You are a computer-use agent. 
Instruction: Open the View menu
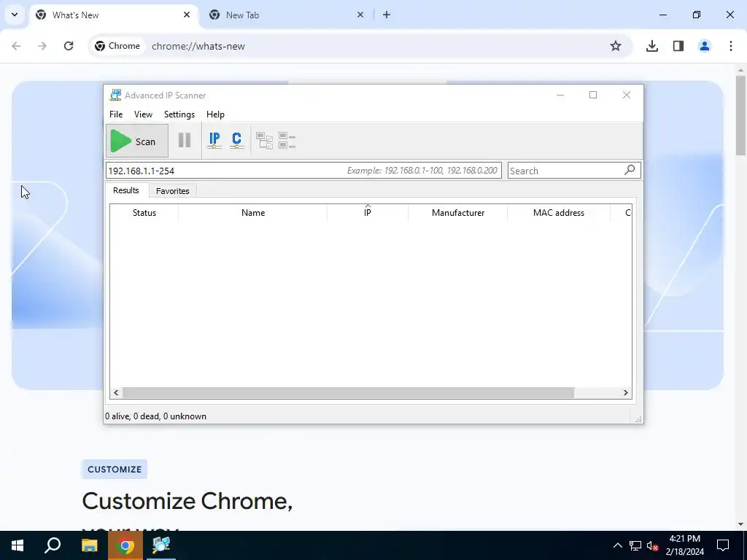click(143, 114)
